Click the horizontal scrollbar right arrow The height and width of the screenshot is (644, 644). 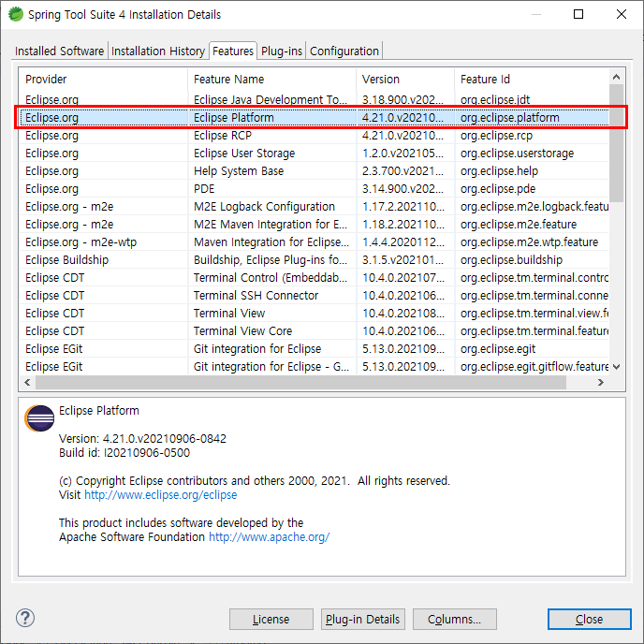pos(600,382)
